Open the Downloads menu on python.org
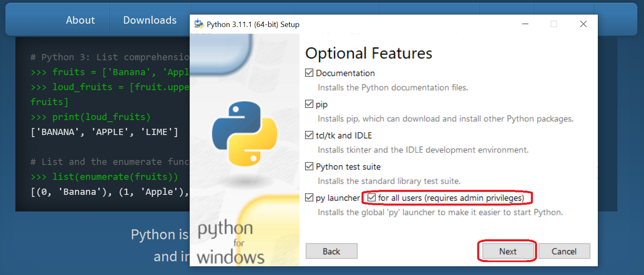 pos(150,20)
